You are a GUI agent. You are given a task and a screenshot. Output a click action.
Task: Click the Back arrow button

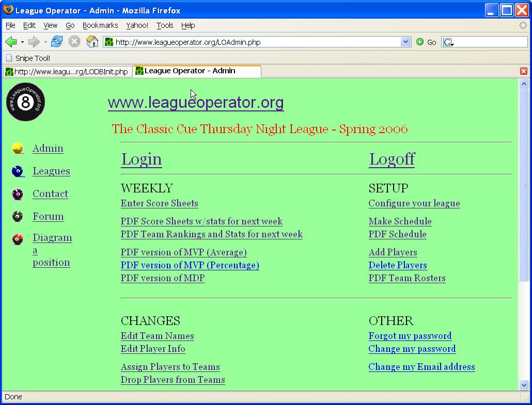point(11,42)
